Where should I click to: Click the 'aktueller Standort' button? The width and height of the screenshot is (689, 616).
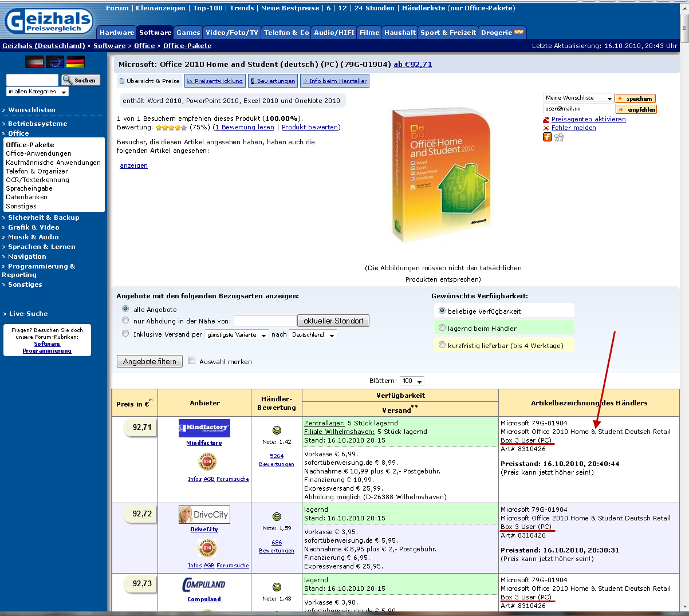[x=333, y=321]
